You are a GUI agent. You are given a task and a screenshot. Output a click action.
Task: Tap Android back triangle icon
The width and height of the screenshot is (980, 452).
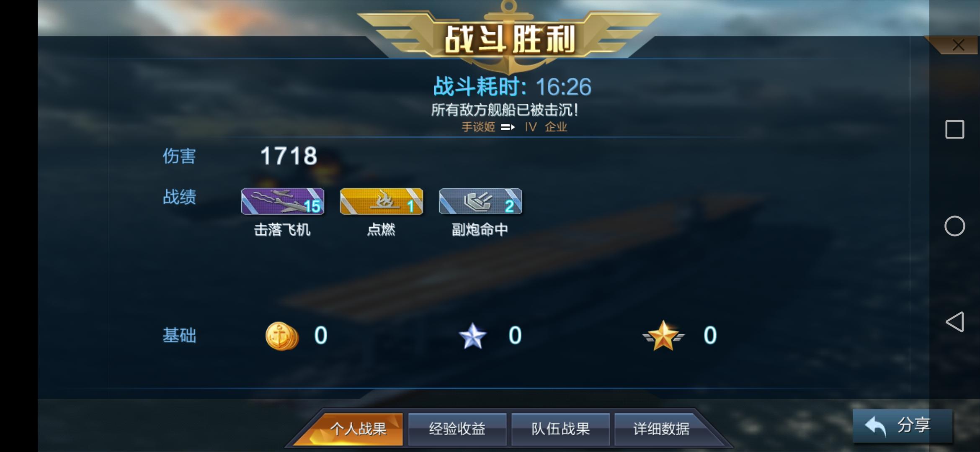click(955, 322)
